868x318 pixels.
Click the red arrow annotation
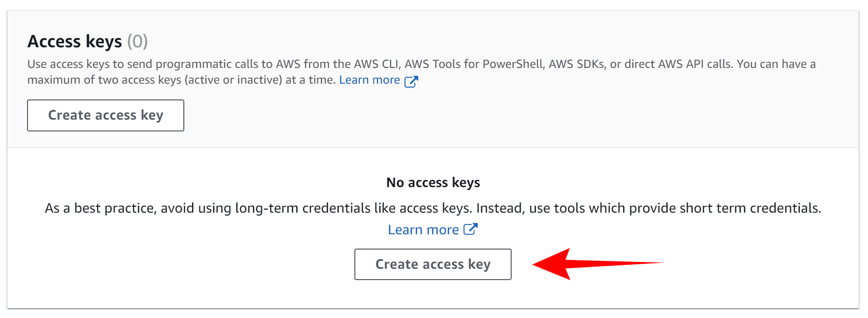[598, 264]
